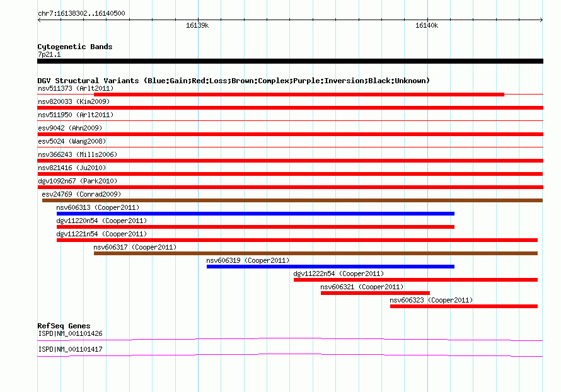Image resolution: width=561 pixels, height=392 pixels.
Task: Open variant nsv511373 (Arlt2011) label
Action: pyautogui.click(x=76, y=88)
